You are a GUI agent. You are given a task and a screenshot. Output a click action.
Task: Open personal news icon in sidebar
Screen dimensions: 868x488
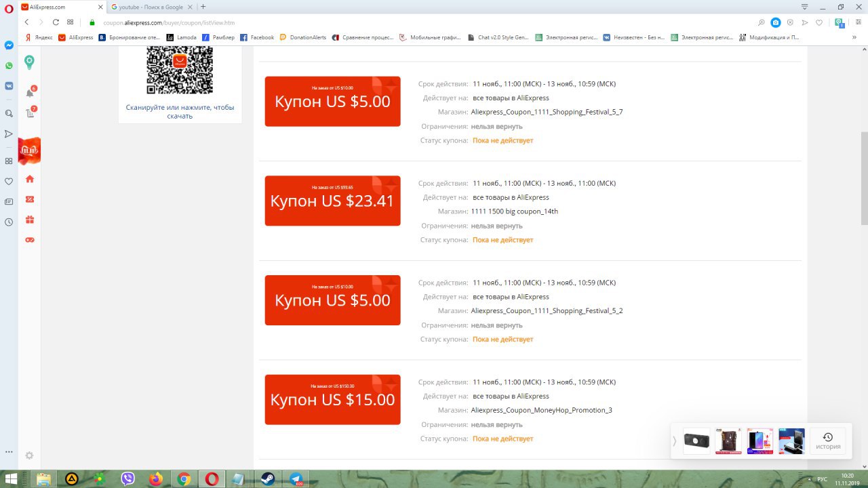click(9, 201)
